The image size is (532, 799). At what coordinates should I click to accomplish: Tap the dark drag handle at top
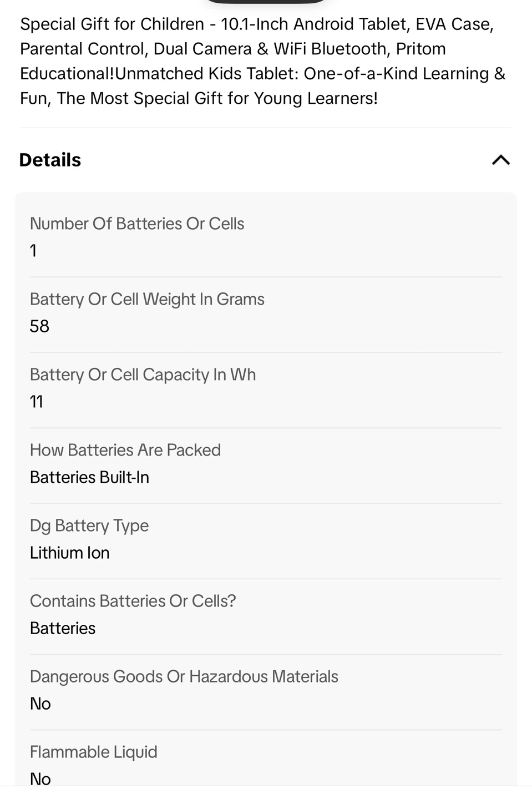click(x=266, y=2)
